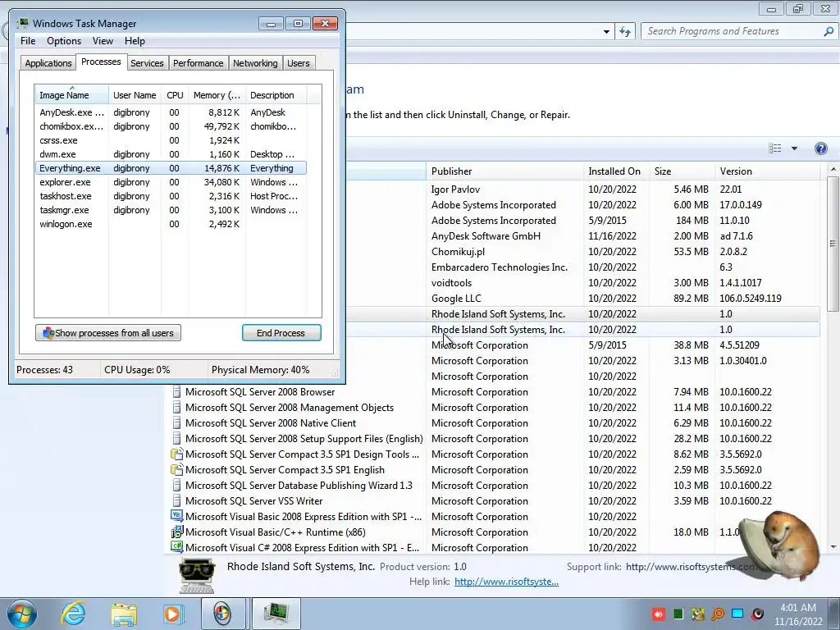Screen dimensions: 840x630
Task: Select Microsoft SQL Server VSS Writer entry
Action: [494, 501]
